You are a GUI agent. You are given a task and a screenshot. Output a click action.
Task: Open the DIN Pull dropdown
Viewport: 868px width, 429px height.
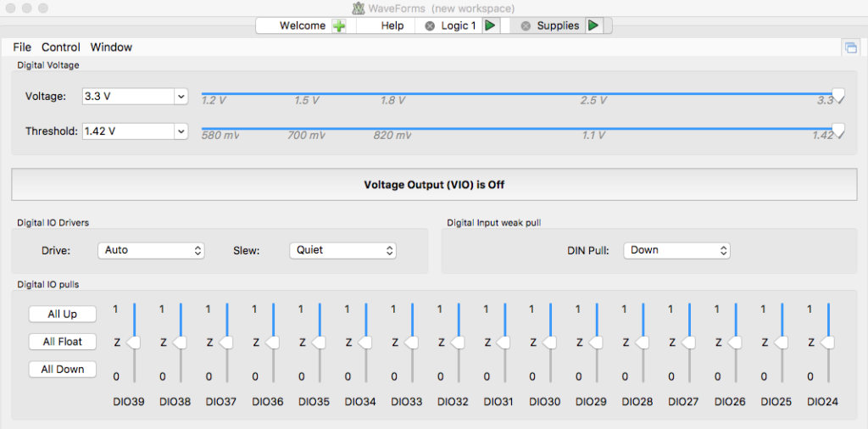pyautogui.click(x=676, y=250)
